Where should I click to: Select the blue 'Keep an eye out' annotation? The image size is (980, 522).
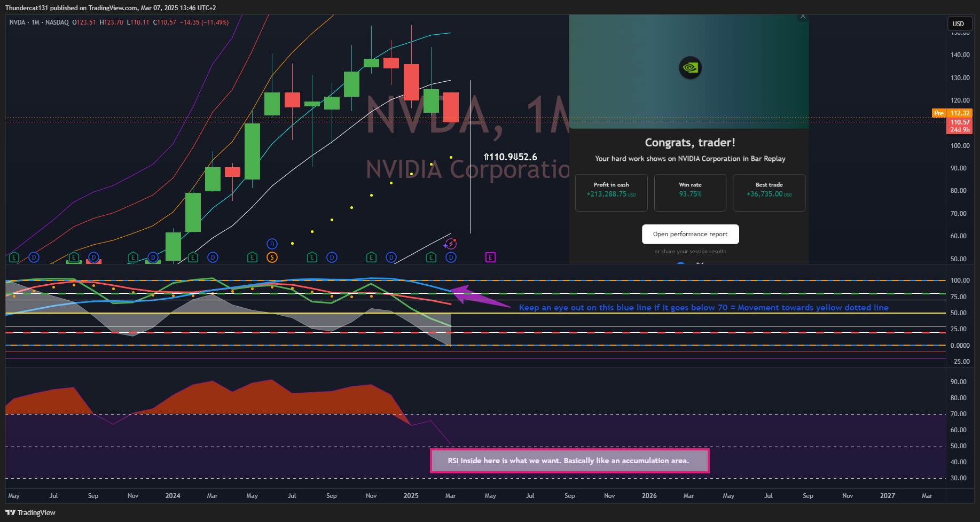click(x=703, y=308)
